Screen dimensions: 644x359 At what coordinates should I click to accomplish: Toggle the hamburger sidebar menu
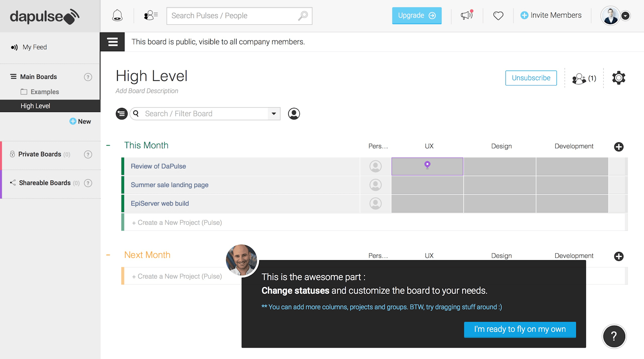click(x=113, y=42)
